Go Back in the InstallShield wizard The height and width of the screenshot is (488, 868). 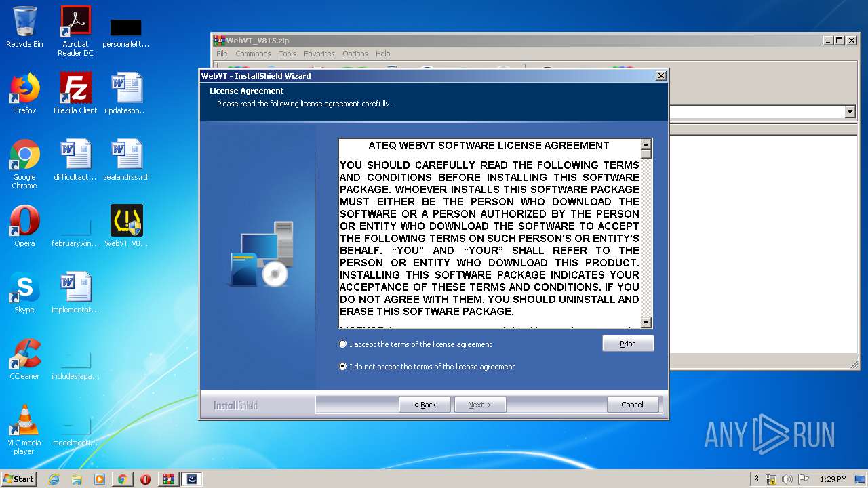coord(425,405)
